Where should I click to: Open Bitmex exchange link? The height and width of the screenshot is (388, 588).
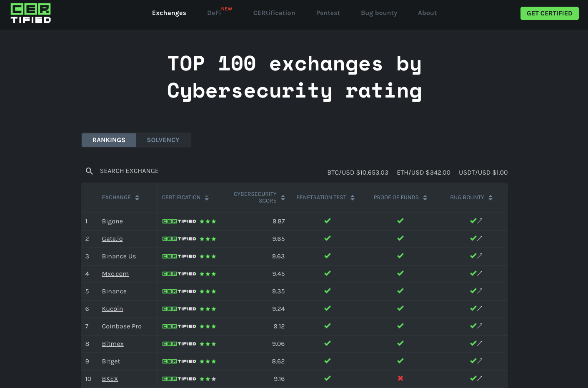pyautogui.click(x=113, y=344)
